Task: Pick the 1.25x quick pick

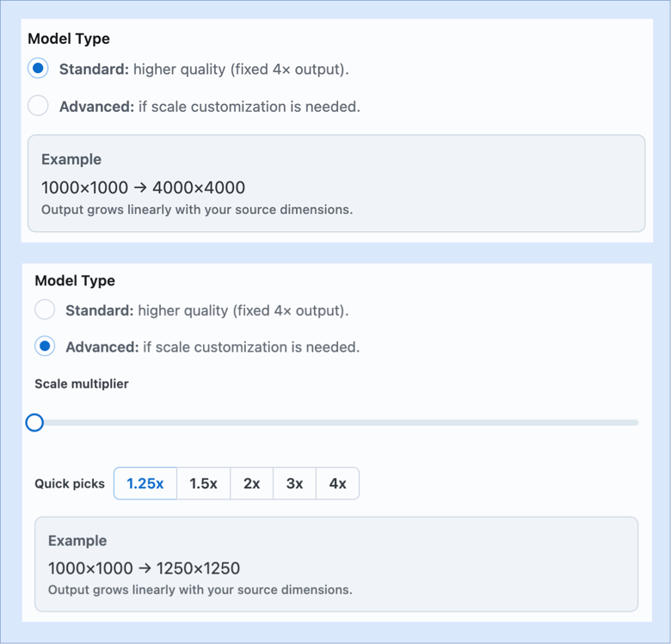Action: click(x=145, y=483)
